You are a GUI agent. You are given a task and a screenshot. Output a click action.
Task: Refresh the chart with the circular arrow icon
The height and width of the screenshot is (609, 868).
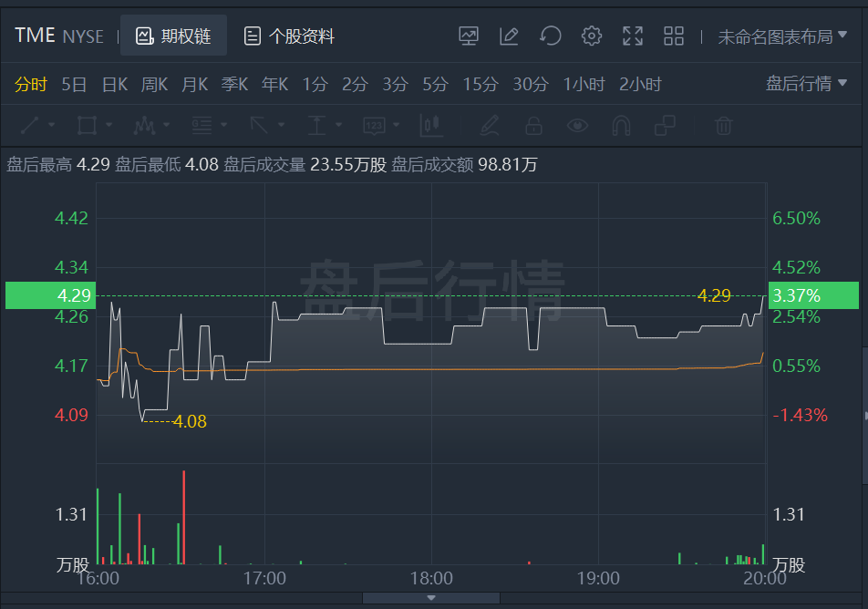coord(551,36)
